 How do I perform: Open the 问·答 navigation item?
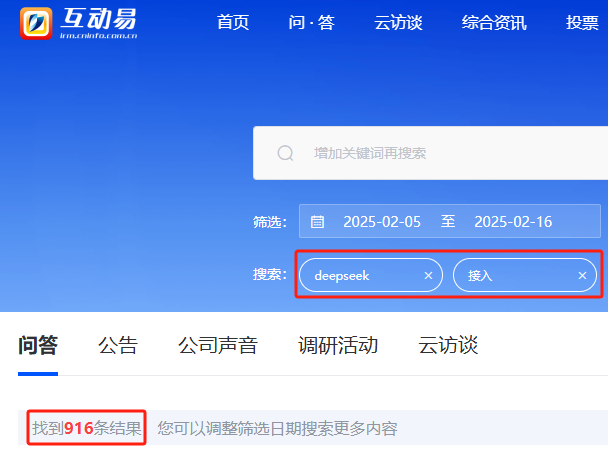point(311,22)
